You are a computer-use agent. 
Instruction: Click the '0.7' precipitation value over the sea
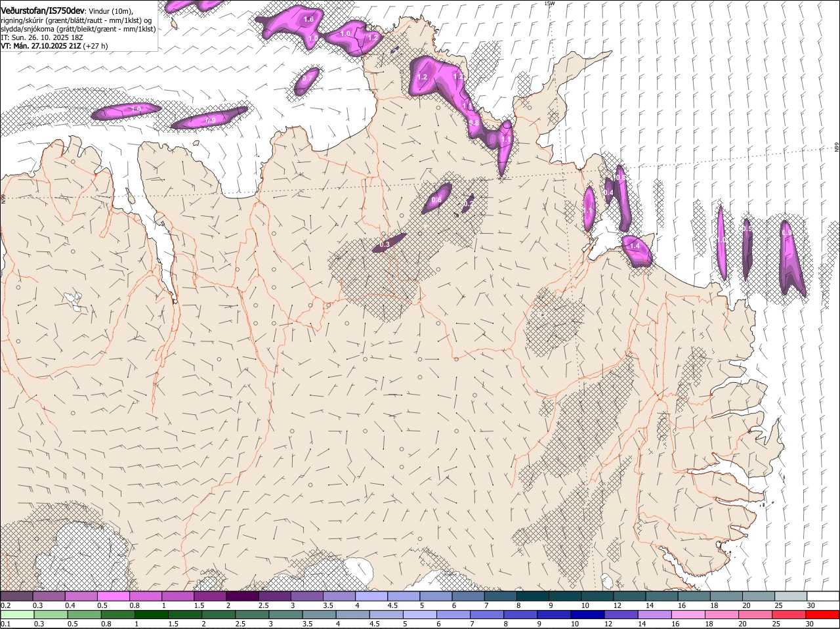[307, 78]
